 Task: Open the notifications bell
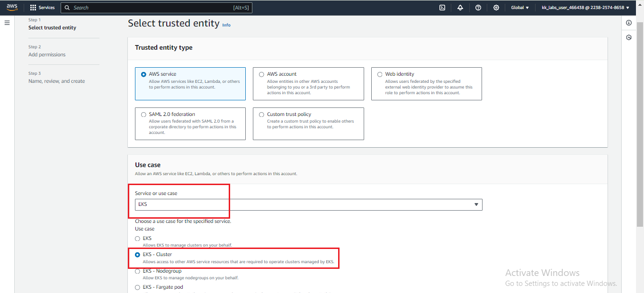pyautogui.click(x=460, y=8)
